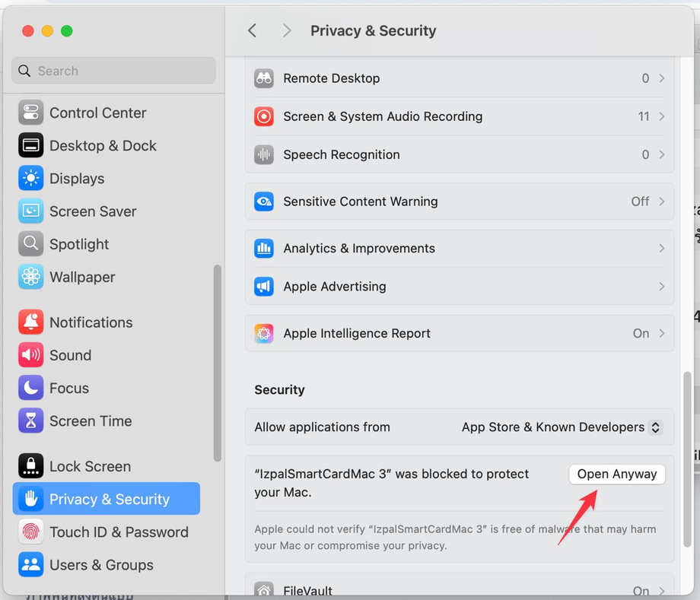This screenshot has width=700, height=600.
Task: Click the Apple Intelligence Report icon
Action: point(264,333)
